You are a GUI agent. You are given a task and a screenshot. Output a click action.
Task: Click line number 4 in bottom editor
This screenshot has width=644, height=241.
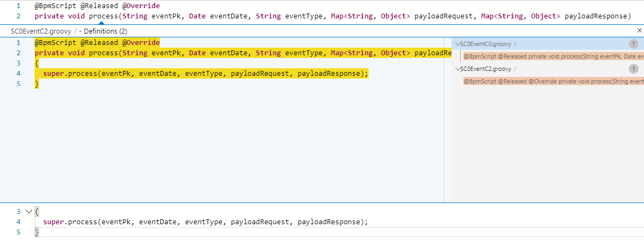[18, 222]
